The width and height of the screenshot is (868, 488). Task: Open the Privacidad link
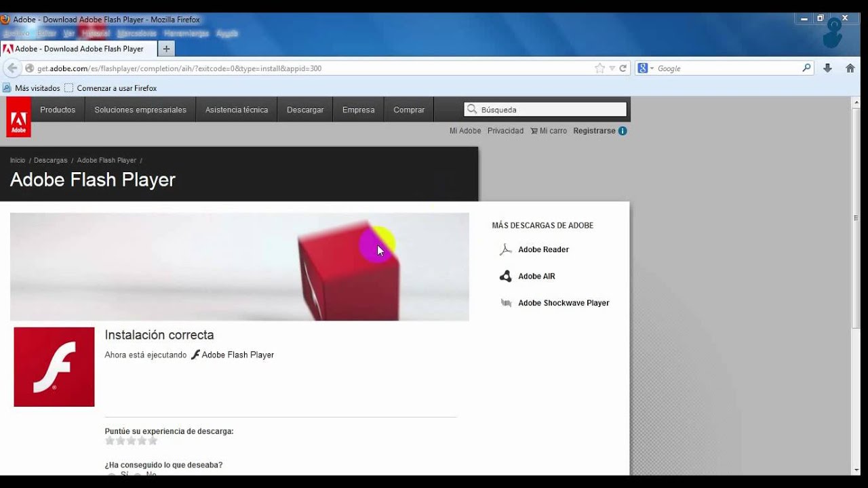click(x=505, y=131)
